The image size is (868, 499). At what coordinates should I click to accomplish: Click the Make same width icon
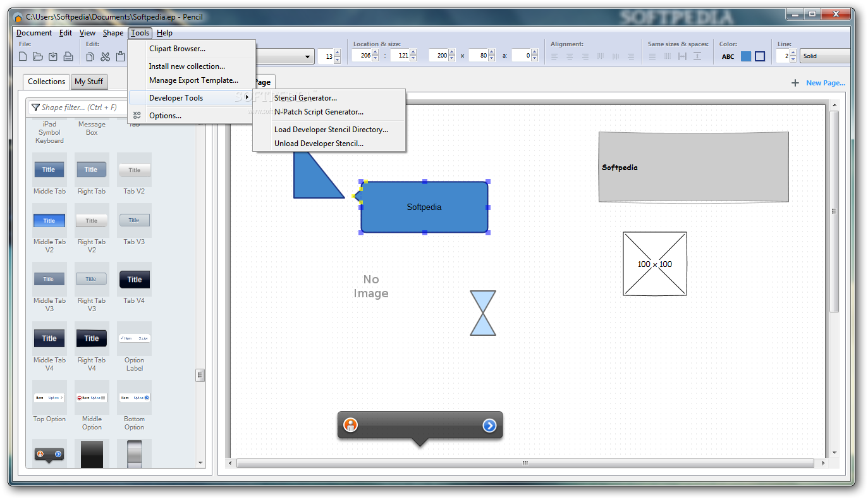[x=652, y=56]
